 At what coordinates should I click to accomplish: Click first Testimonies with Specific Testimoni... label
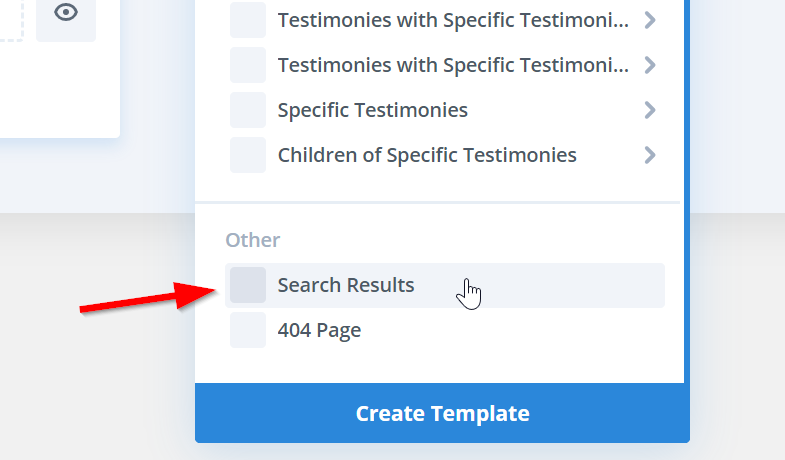[x=453, y=20]
